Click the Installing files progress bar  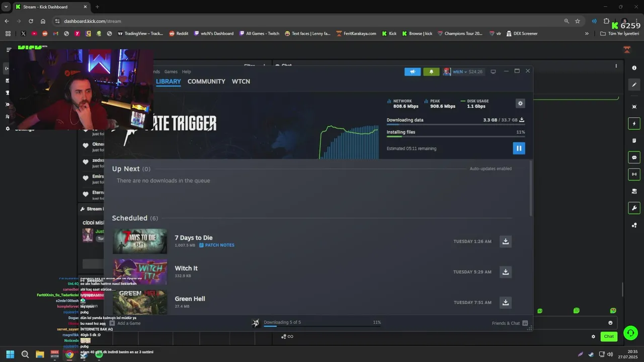(x=456, y=136)
